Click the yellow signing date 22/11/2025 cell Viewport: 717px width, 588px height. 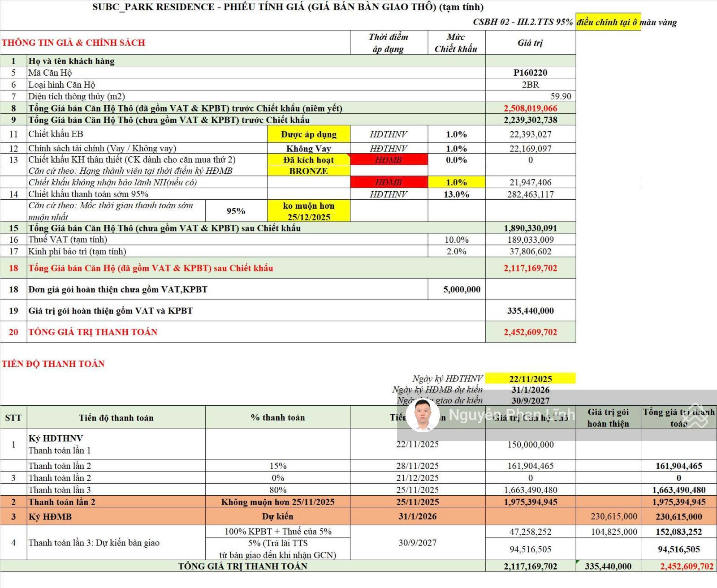[x=530, y=379]
